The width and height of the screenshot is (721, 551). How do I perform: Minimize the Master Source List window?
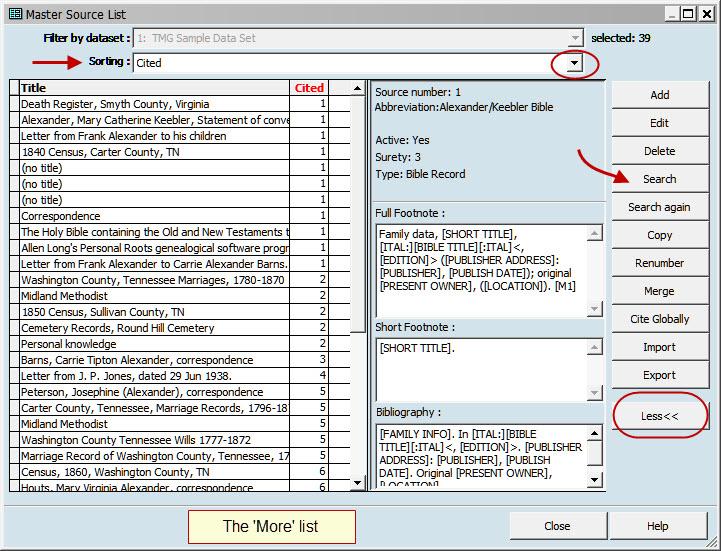click(672, 14)
